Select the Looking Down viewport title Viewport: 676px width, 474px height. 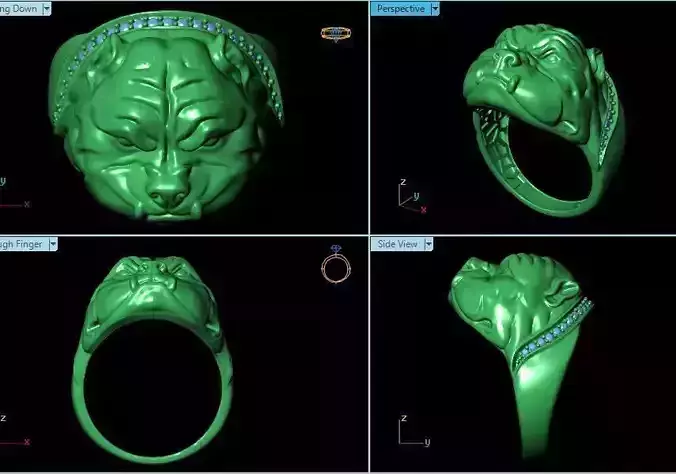click(21, 9)
